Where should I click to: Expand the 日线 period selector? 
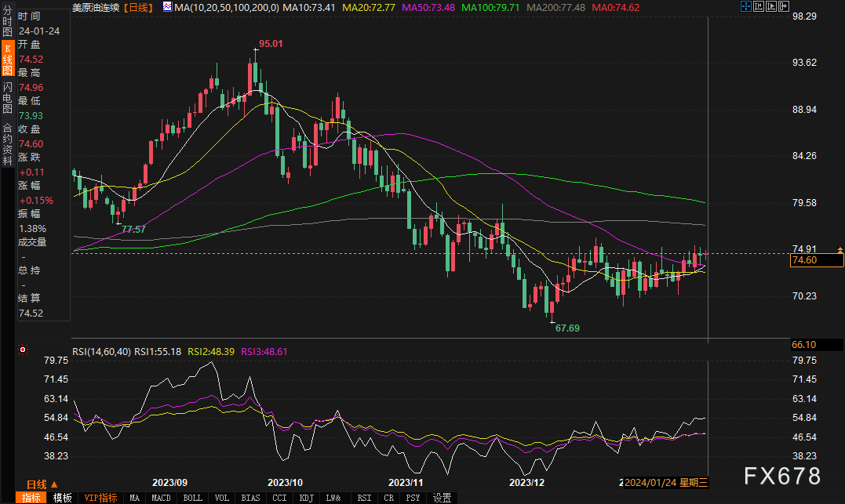[x=42, y=484]
